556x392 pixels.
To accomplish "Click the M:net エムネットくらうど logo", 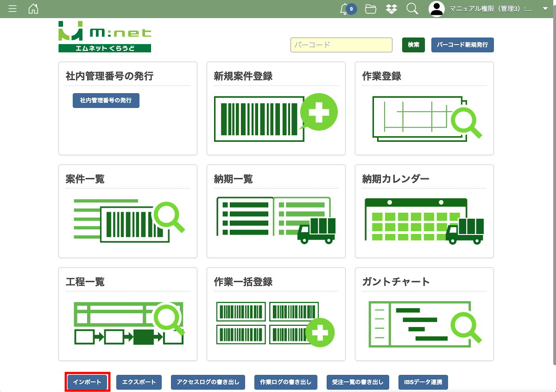I will (105, 37).
